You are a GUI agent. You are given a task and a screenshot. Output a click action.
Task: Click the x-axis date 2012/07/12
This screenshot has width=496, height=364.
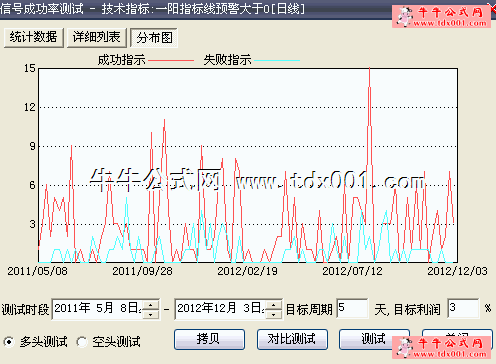[x=352, y=271]
